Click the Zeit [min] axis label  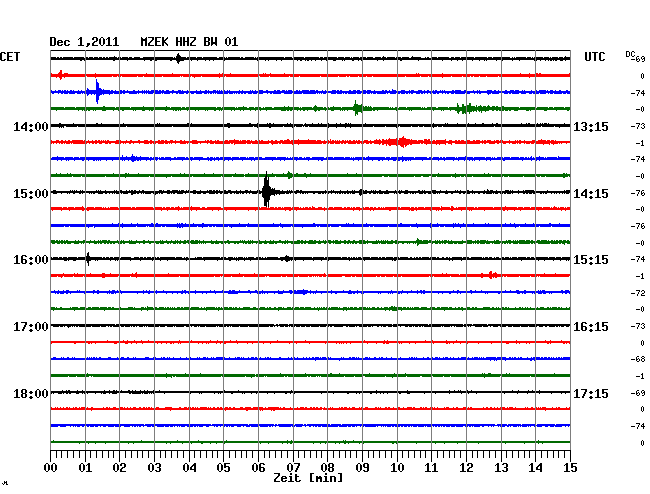click(307, 478)
